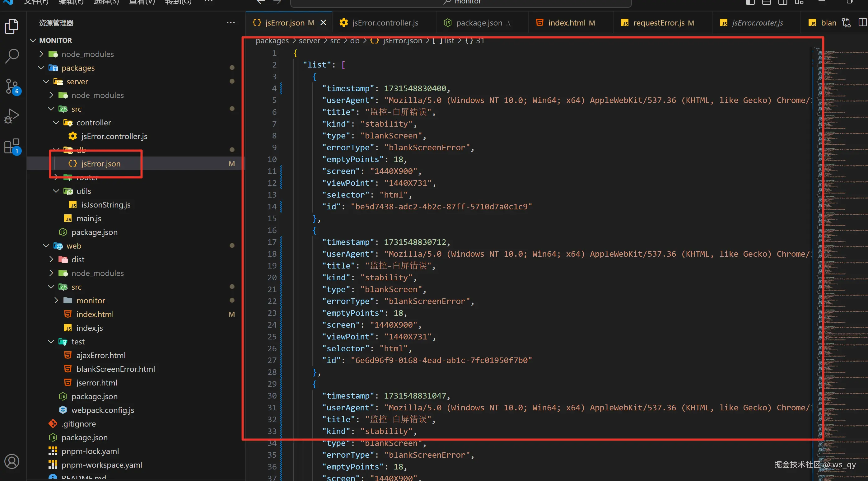Open webpack.config.js file
This screenshot has height=481, width=868.
pos(102,410)
